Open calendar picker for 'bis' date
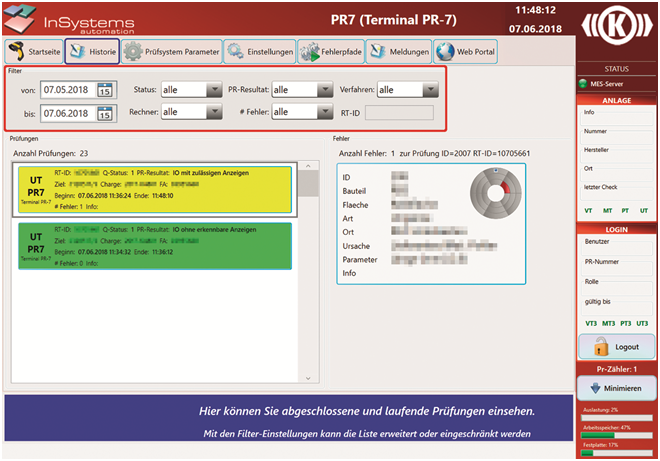 coord(105,113)
